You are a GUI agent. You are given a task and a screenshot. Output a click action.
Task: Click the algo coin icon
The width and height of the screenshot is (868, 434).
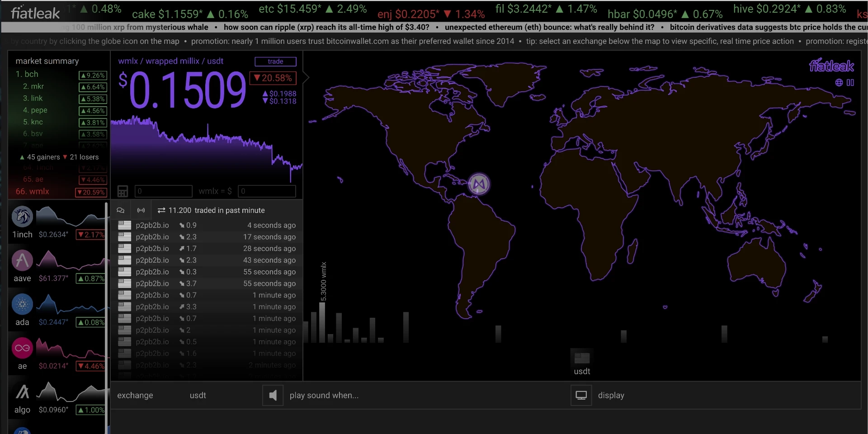[22, 392]
